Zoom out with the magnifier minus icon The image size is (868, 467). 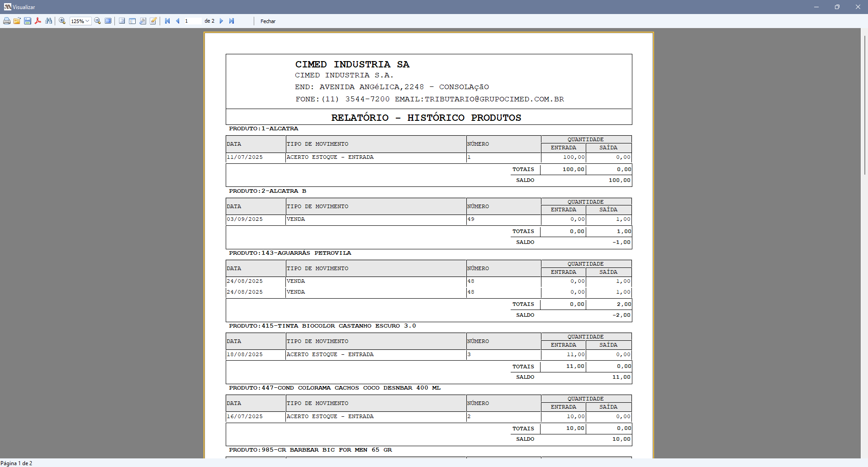[97, 21]
